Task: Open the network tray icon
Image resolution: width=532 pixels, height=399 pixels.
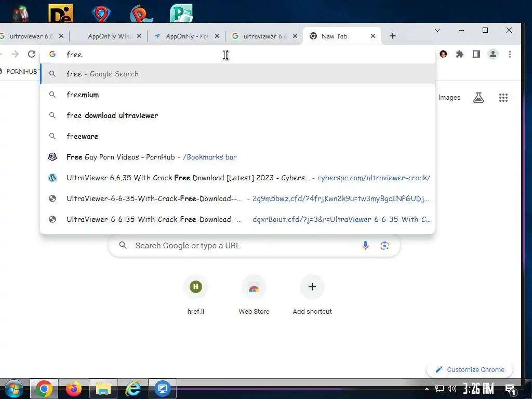Action: click(x=440, y=389)
